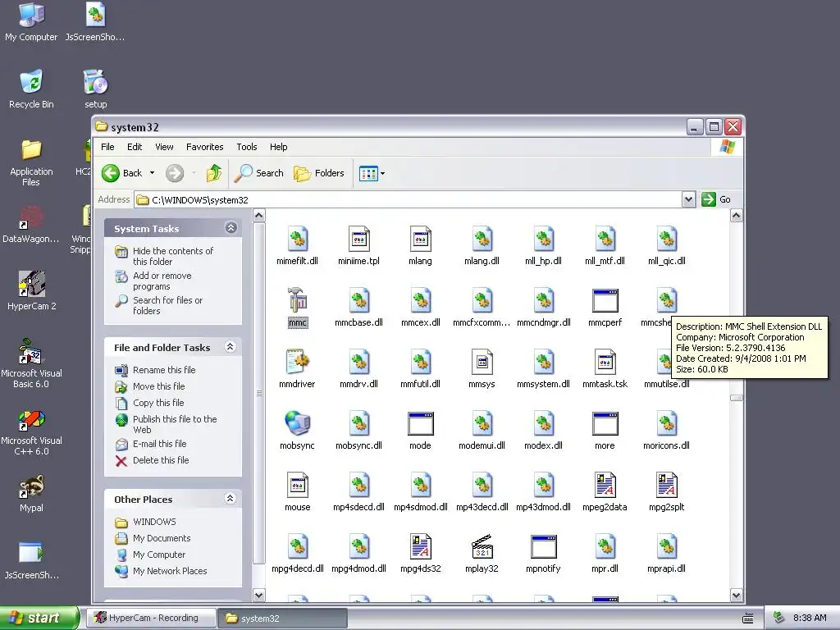Click Hide the contents of this folder
Screen dimensions: 840x630
pyautogui.click(x=164, y=256)
